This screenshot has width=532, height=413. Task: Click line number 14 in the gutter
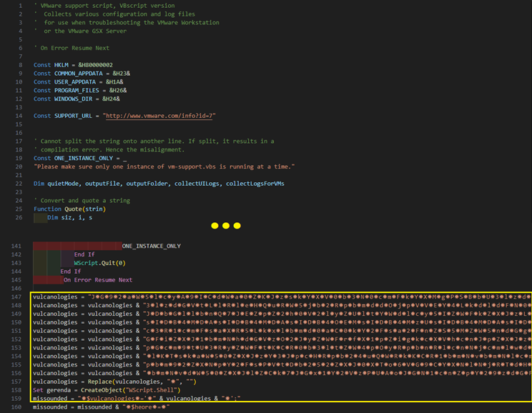[19, 116]
